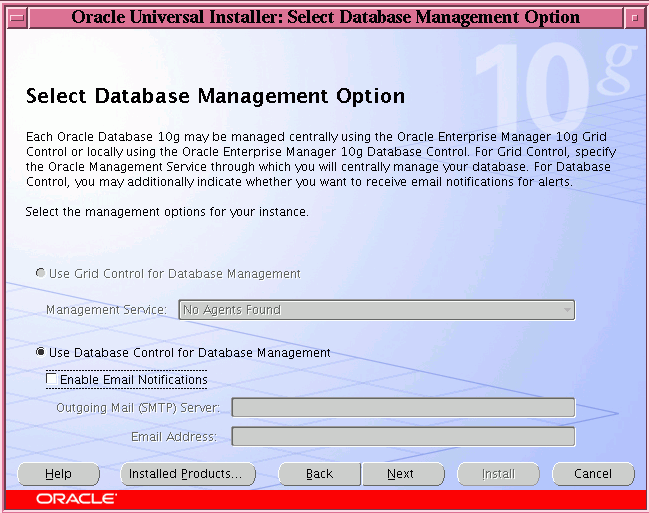Screen dimensions: 649x513
Task: Click the Select Database Management Option heading
Action: point(215,97)
